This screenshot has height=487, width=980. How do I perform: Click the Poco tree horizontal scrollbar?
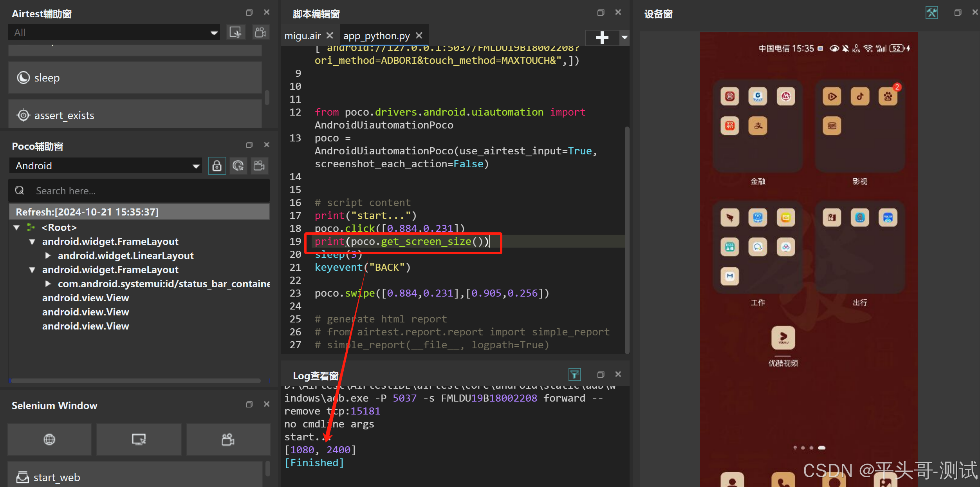click(x=135, y=380)
